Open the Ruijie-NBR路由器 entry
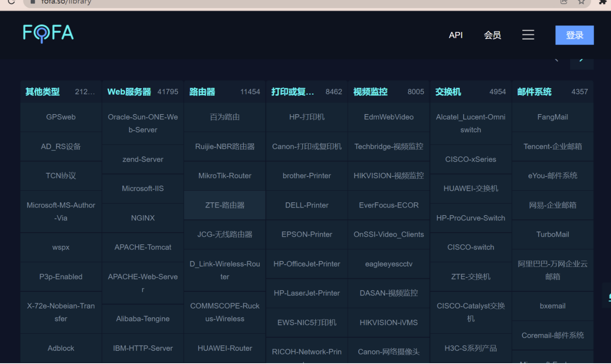Viewport: 611px width, 364px height. 225,146
